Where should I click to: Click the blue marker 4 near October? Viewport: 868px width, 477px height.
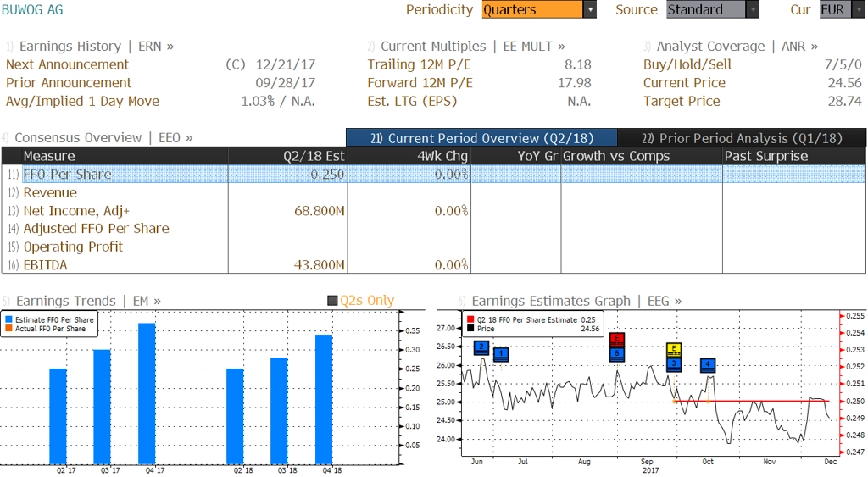click(708, 364)
